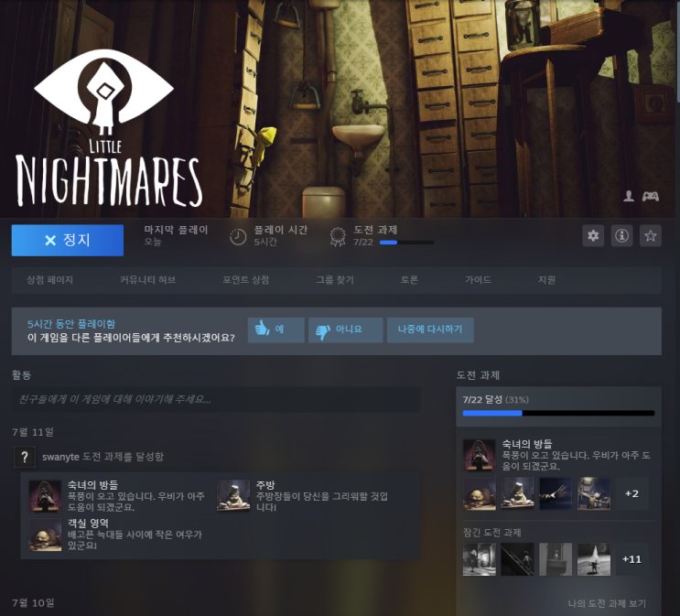
Task: Click second unlocked achievement icon in the four-icon row
Action: coord(517,493)
